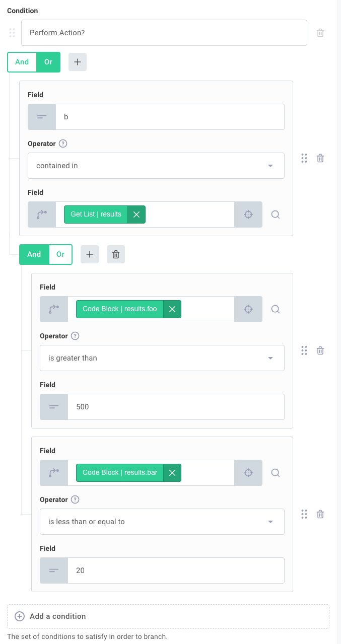
Task: Delete the Perform Action? condition
Action: 320,32
